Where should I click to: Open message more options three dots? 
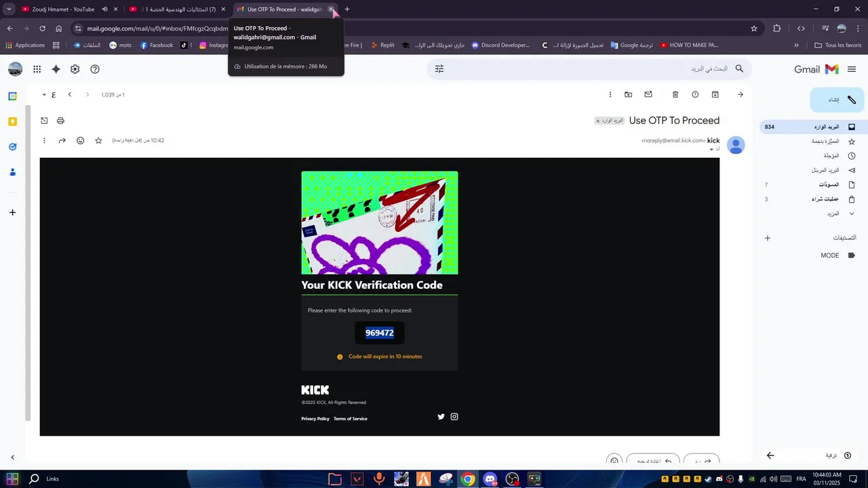[44, 140]
